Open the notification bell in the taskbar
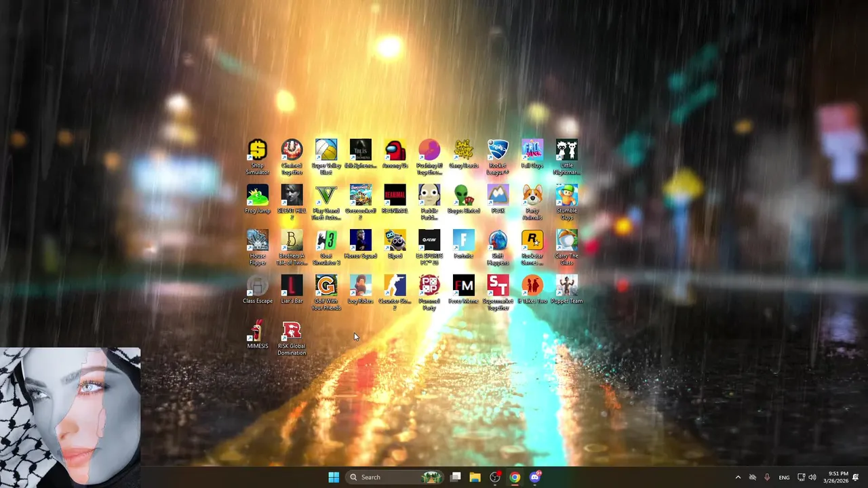The image size is (868, 488). (x=856, y=477)
